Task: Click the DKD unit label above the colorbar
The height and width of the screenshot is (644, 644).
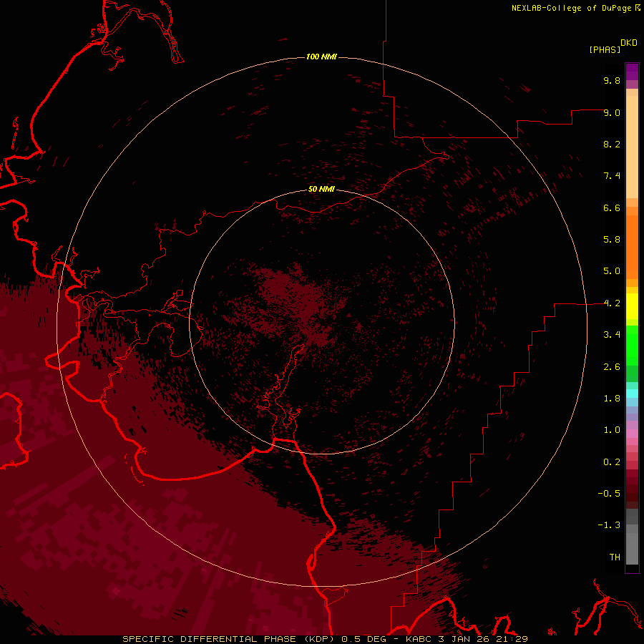Action: click(629, 42)
